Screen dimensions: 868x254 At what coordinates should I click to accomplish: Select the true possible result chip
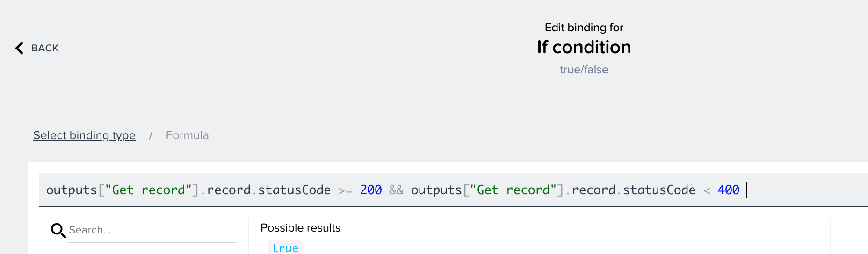285,248
